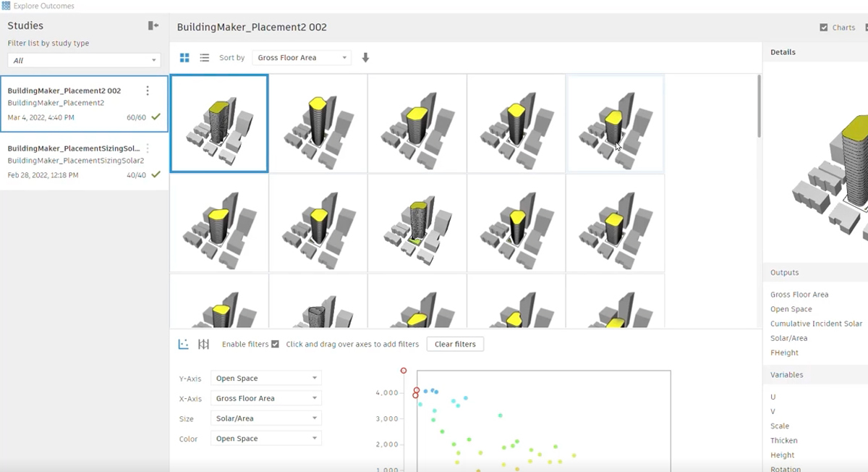The image size is (868, 472).
Task: Click the Variables section header
Action: click(815, 375)
